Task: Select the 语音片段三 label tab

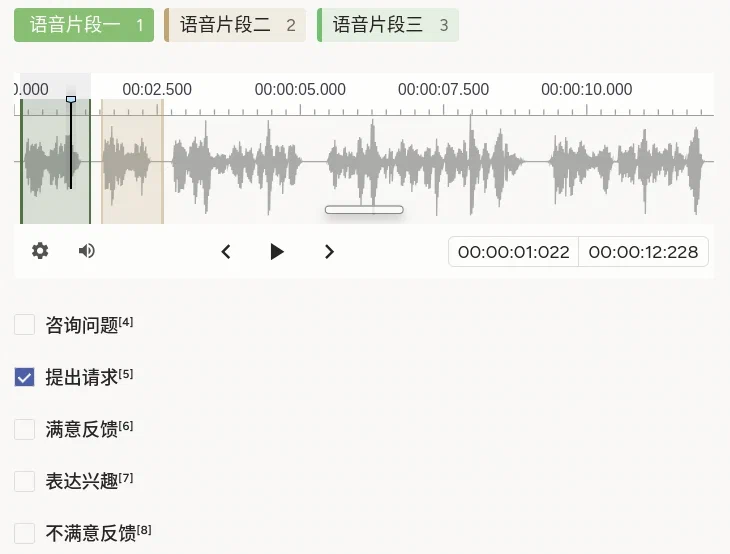Action: (x=388, y=25)
